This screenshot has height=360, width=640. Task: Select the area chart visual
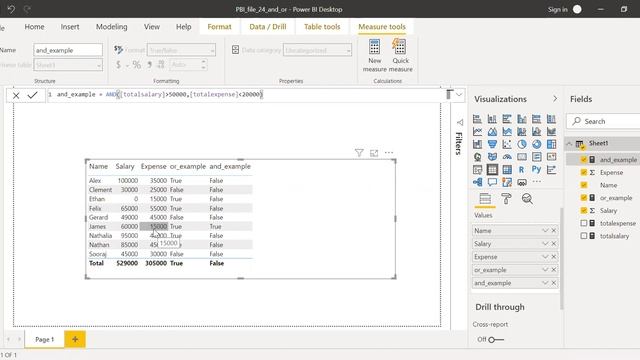(492, 131)
